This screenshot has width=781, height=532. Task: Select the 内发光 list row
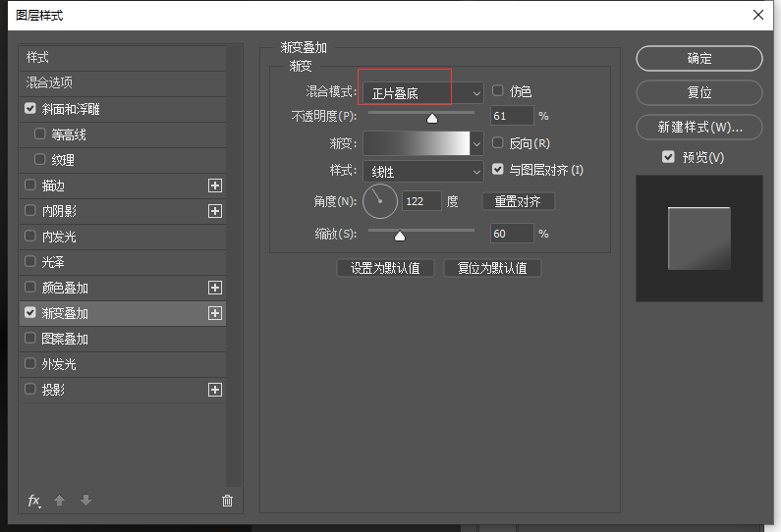pos(123,237)
